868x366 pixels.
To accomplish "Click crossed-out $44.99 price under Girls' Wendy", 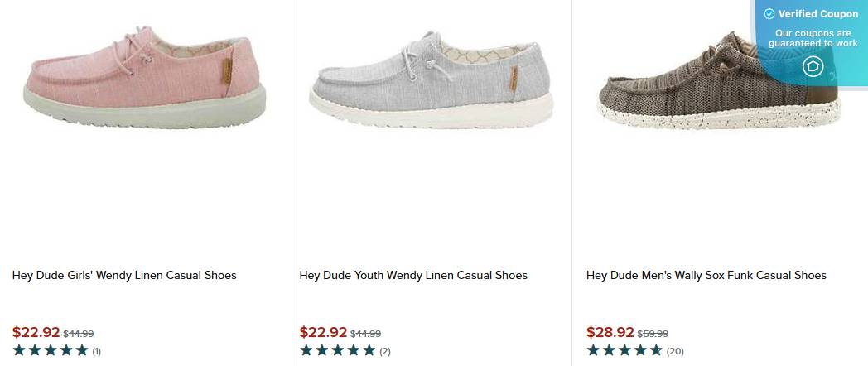I will point(79,334).
